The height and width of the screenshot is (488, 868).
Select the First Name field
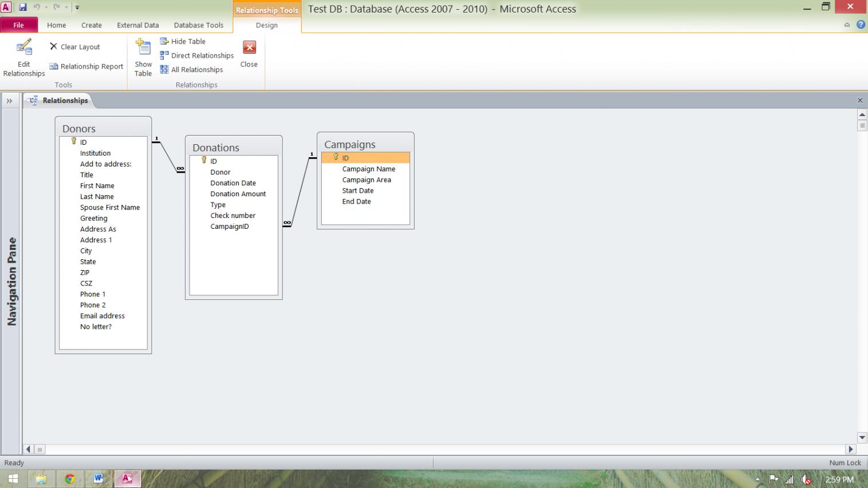tap(103, 186)
